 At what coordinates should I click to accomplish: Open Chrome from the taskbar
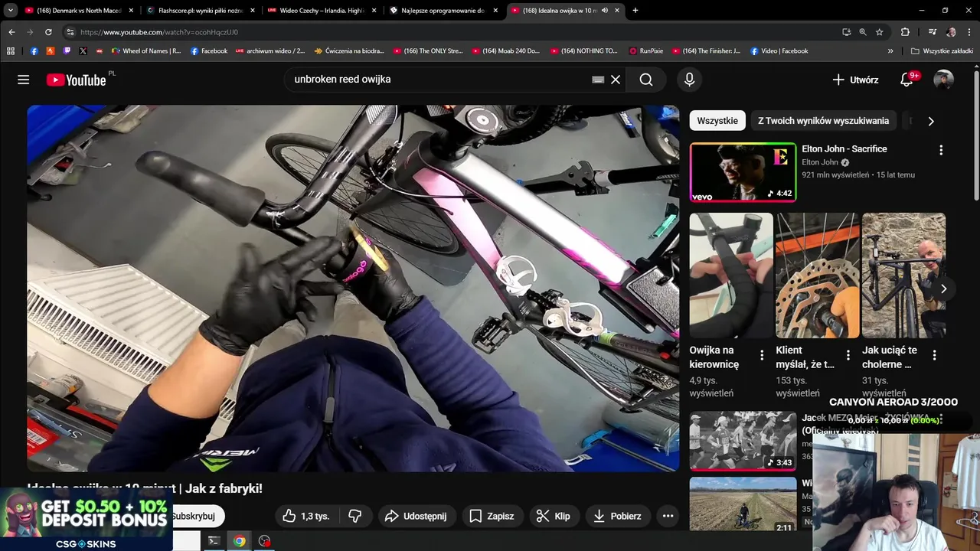tap(239, 541)
